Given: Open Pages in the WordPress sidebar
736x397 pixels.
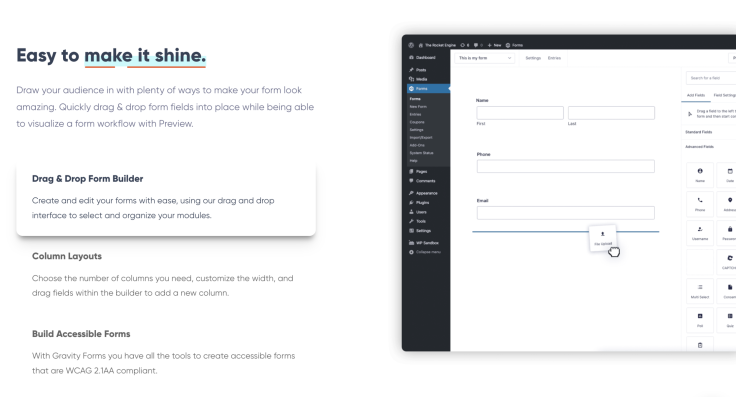Looking at the screenshot, I should tap(418, 172).
